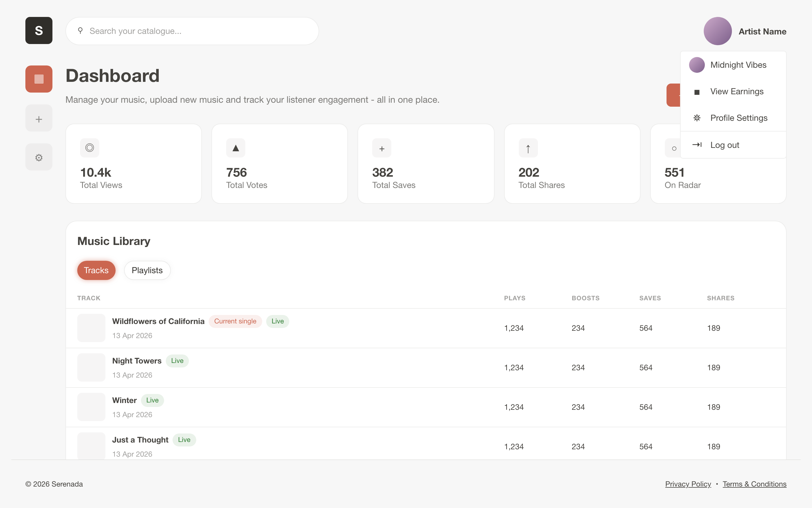The width and height of the screenshot is (812, 508).
Task: Click the Live badge beside Night Towers
Action: click(x=177, y=361)
